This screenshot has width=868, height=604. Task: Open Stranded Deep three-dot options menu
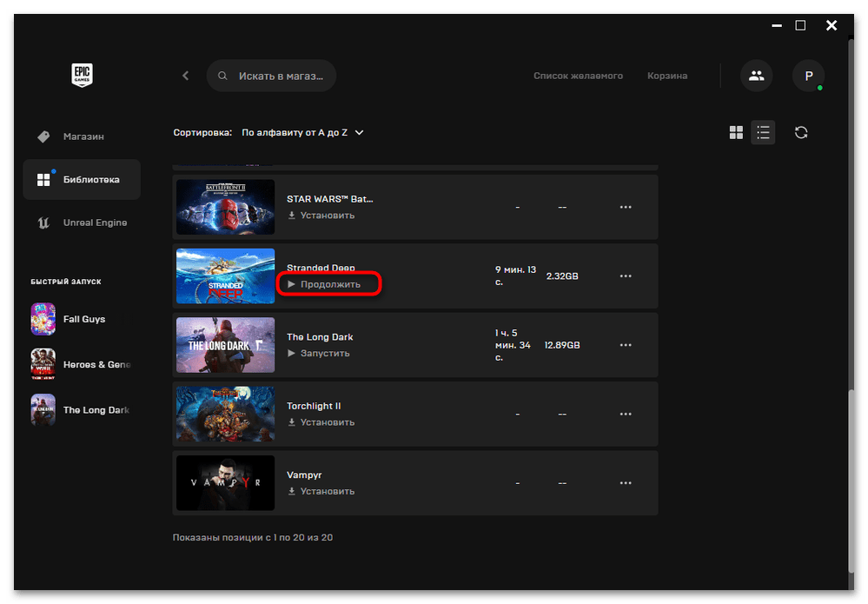(626, 276)
